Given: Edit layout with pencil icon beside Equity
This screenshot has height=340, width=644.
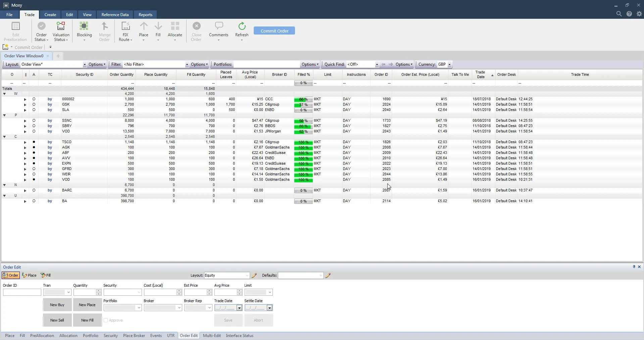Looking at the screenshot, I should 254,275.
